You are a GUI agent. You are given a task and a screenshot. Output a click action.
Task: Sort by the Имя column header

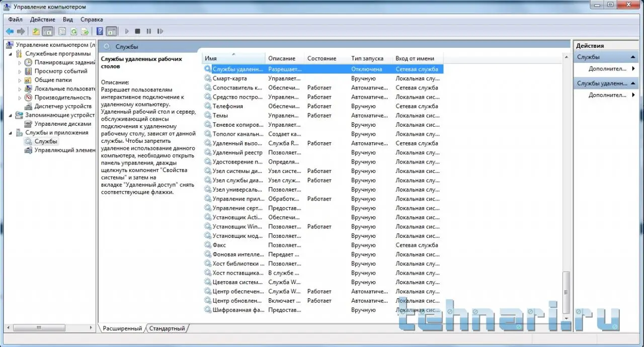coord(233,58)
